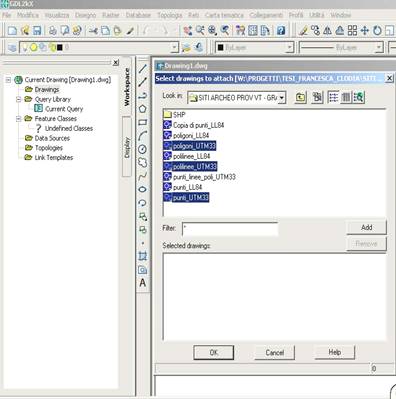Switch to the list view icon in dialog

click(x=333, y=97)
